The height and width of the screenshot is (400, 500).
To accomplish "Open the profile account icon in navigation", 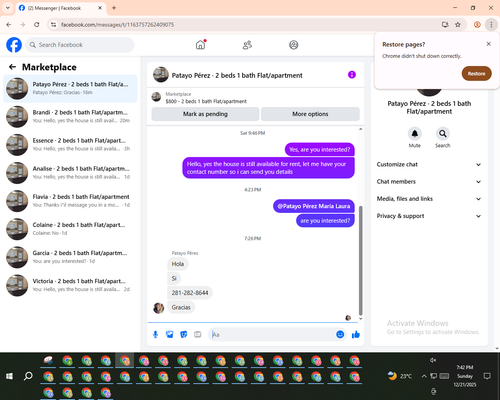I will pos(294,45).
